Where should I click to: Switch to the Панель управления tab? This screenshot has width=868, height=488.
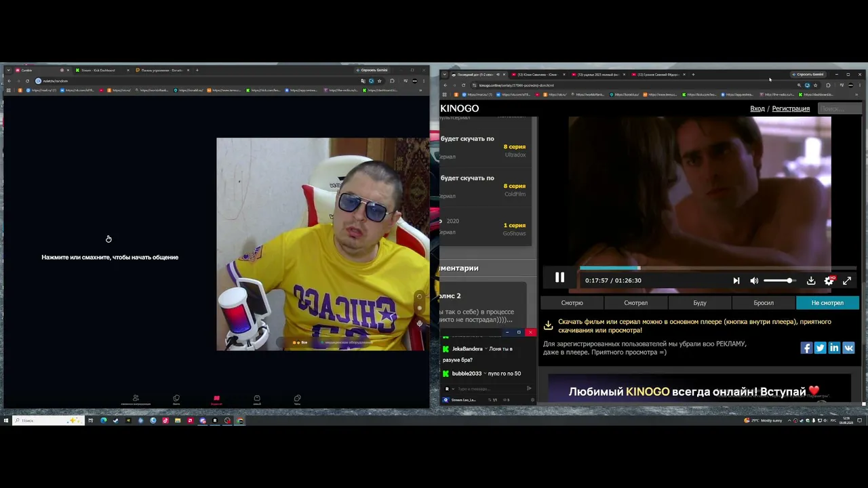point(161,70)
